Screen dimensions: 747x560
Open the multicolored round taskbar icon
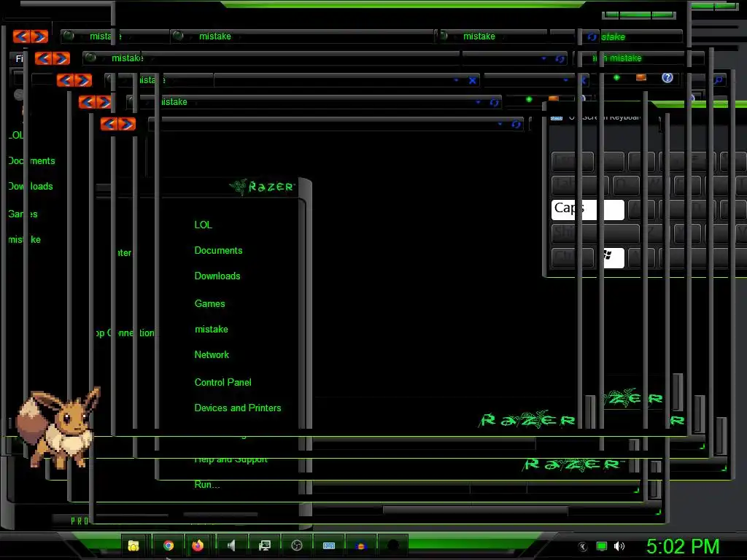pyautogui.click(x=360, y=545)
